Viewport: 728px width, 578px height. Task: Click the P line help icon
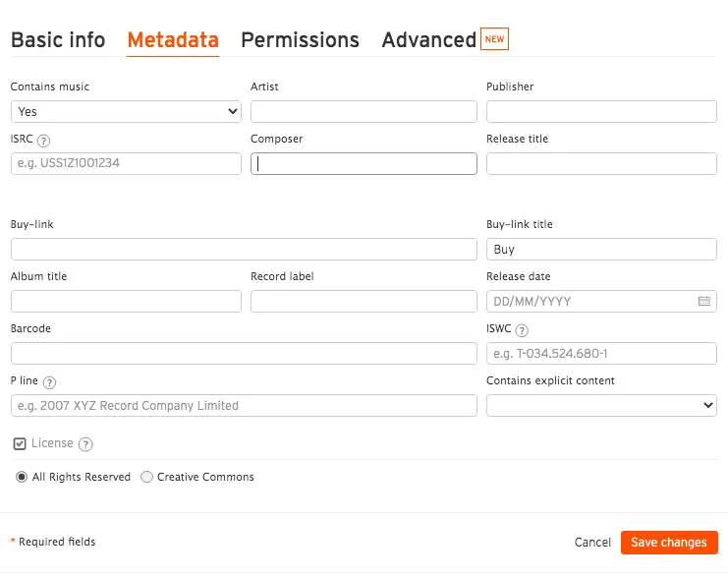point(49,382)
